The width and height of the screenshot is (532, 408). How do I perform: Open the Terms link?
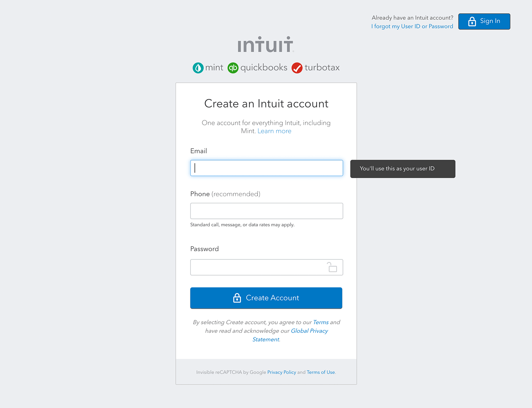(321, 322)
